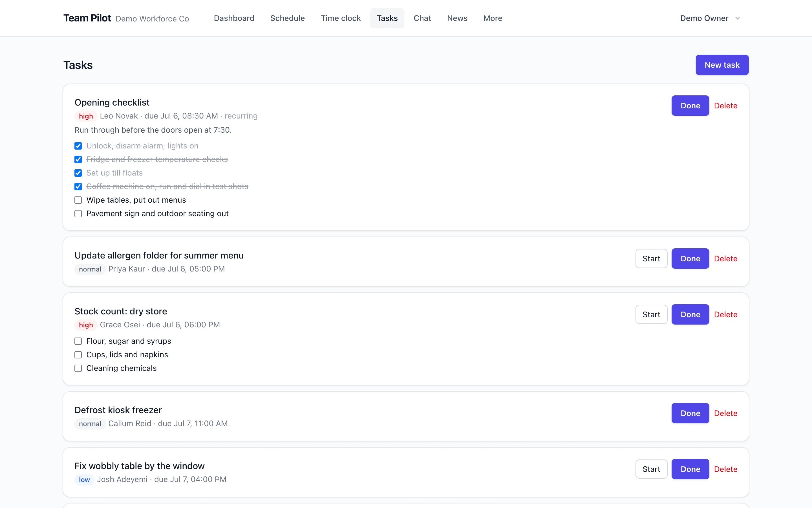This screenshot has height=508, width=812.
Task: Click 'Run through before the doors open' description
Action: point(153,130)
